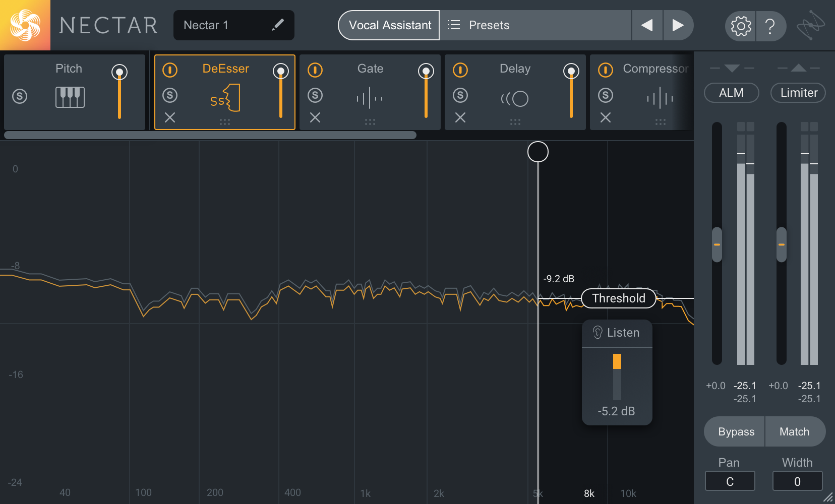Disable the Gate module power button

pyautogui.click(x=315, y=70)
